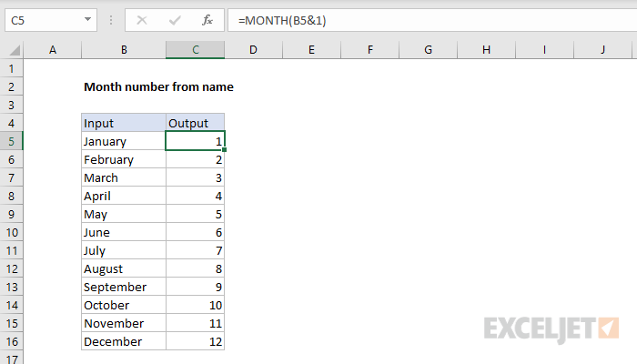This screenshot has width=637, height=364.
Task: Select the January cell
Action: [124, 141]
